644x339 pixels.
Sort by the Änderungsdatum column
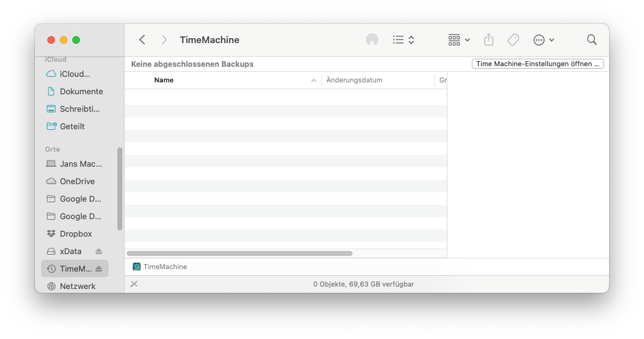coord(354,80)
